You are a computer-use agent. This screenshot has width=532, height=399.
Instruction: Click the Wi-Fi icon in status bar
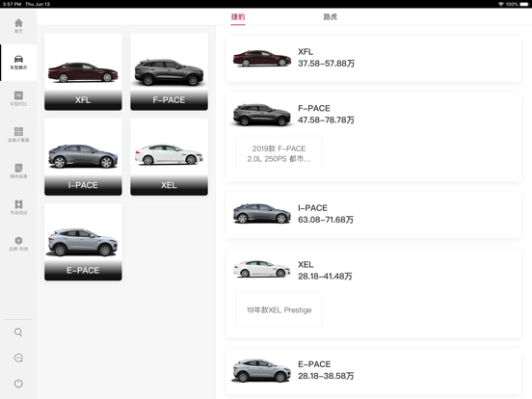(x=501, y=4)
